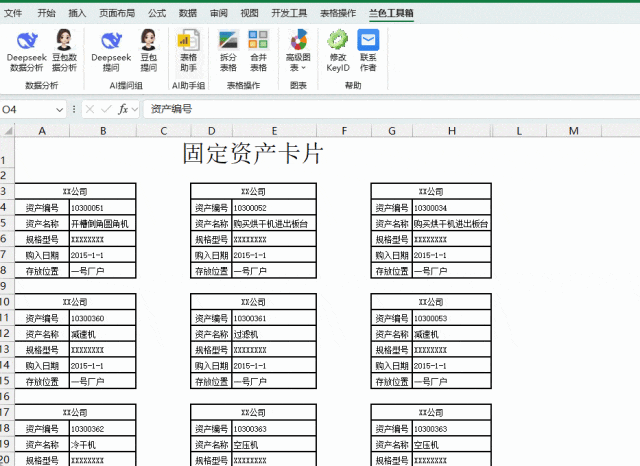This screenshot has width=640, height=466.
Task: Click cell with asset number 10300052
Action: 274,208
